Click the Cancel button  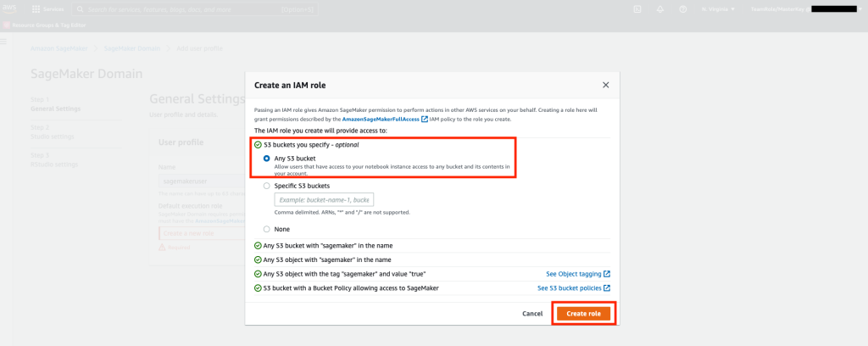click(x=532, y=313)
